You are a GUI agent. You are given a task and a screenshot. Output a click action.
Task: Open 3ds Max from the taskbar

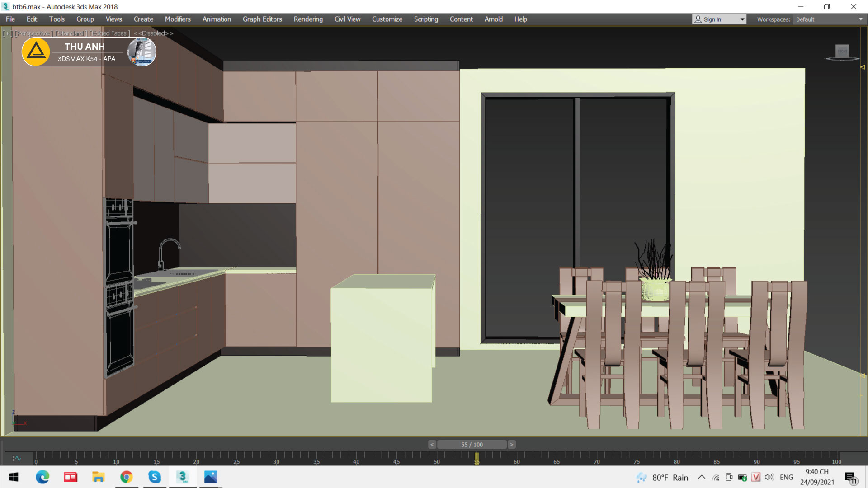(x=183, y=477)
